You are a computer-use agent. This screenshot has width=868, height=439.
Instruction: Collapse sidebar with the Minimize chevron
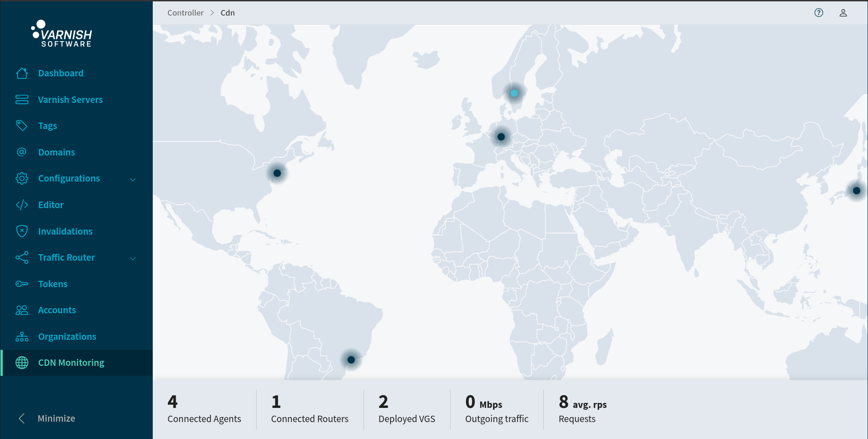(21, 418)
